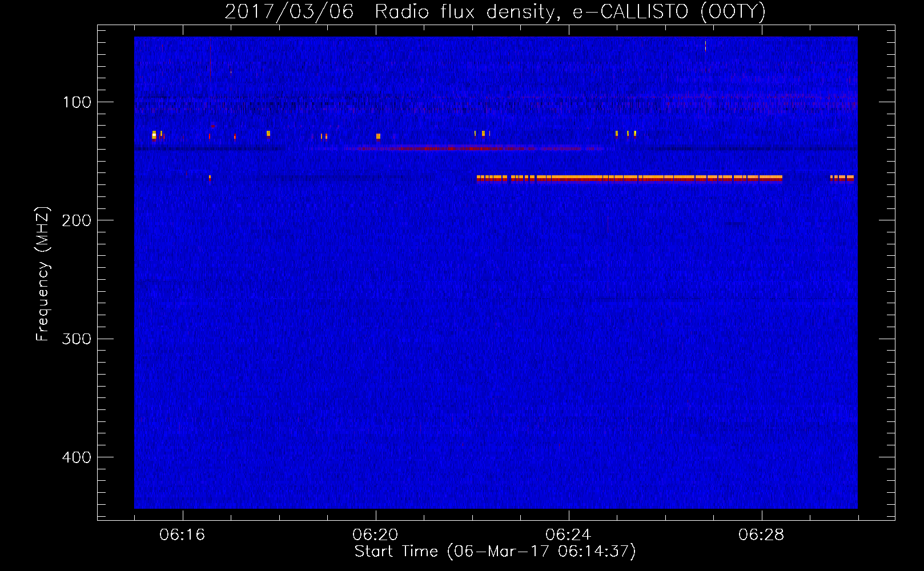This screenshot has width=924, height=571.
Task: Click the 100 frequency tick label
Action: point(77,102)
